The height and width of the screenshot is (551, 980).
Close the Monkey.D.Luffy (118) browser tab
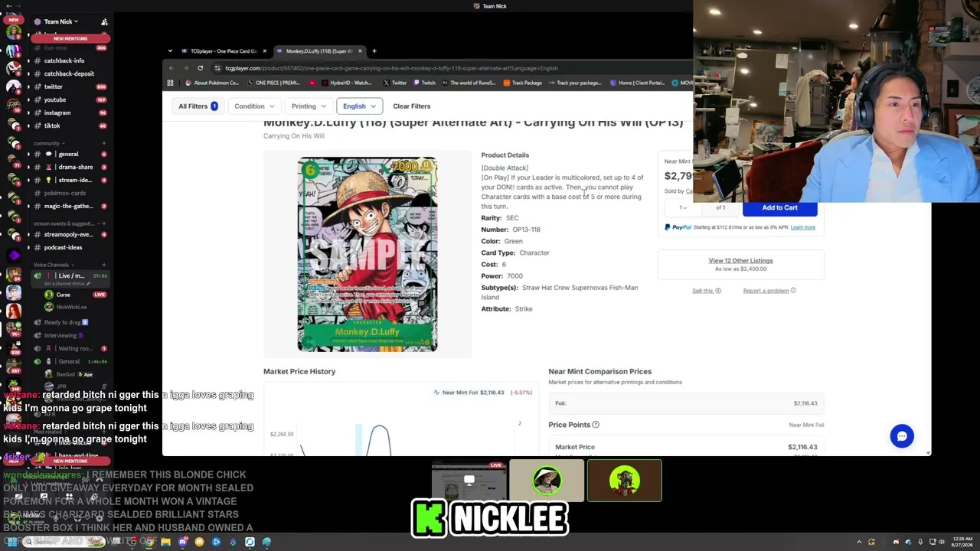[x=360, y=51]
